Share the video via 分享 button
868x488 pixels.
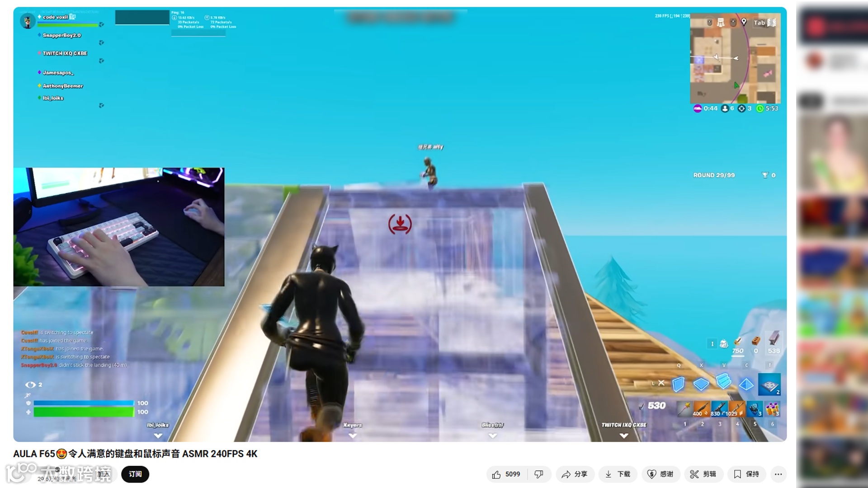point(575,474)
